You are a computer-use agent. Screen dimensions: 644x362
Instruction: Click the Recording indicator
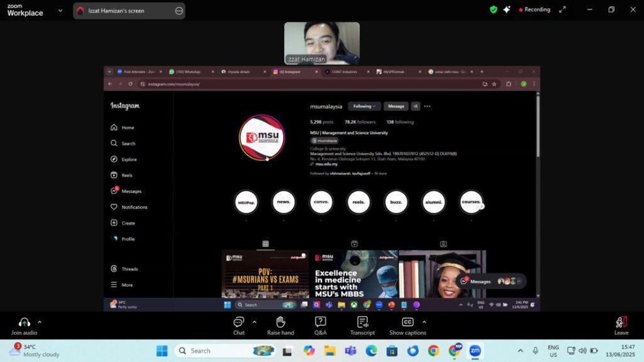[x=535, y=9]
